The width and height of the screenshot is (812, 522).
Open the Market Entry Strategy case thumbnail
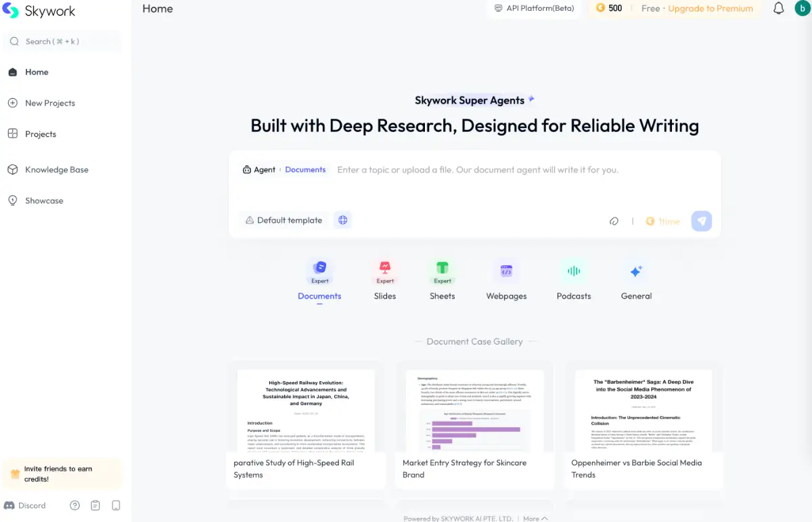pos(474,410)
